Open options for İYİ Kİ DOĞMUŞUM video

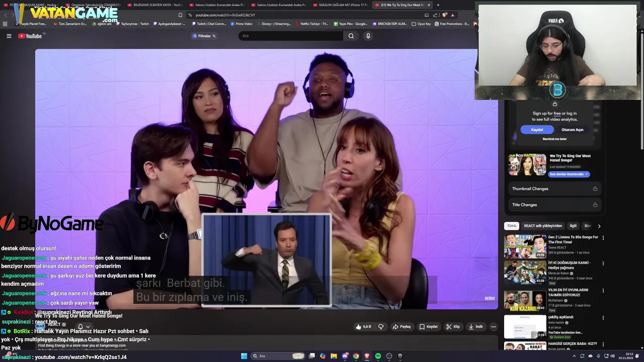click(603, 263)
